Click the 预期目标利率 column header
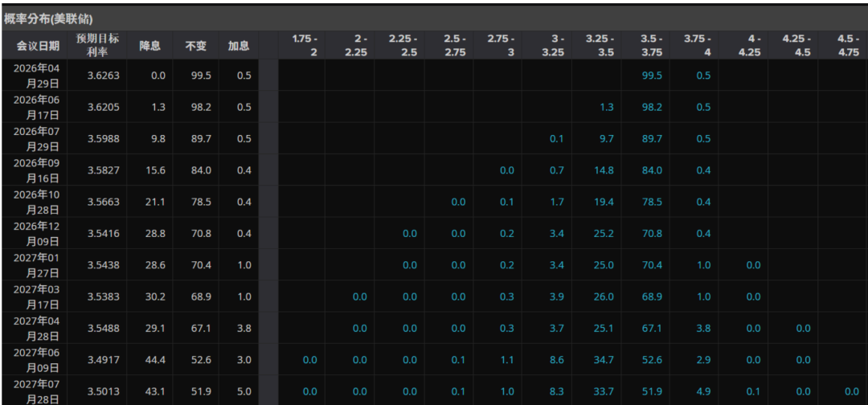 [x=98, y=45]
